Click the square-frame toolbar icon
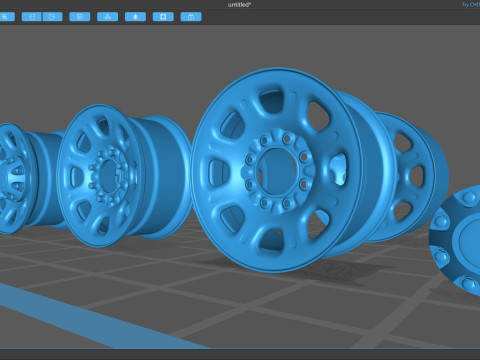This screenshot has height=360, width=480. 163,17
